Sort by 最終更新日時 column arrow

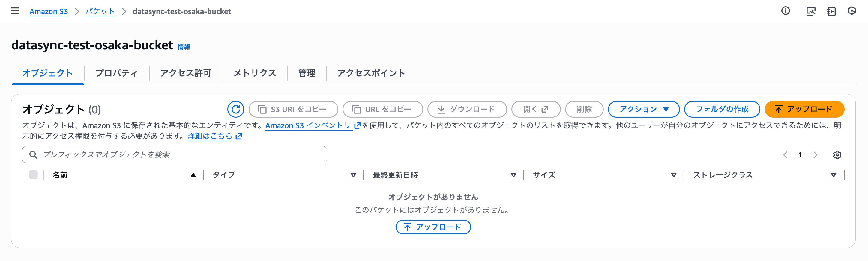click(513, 175)
